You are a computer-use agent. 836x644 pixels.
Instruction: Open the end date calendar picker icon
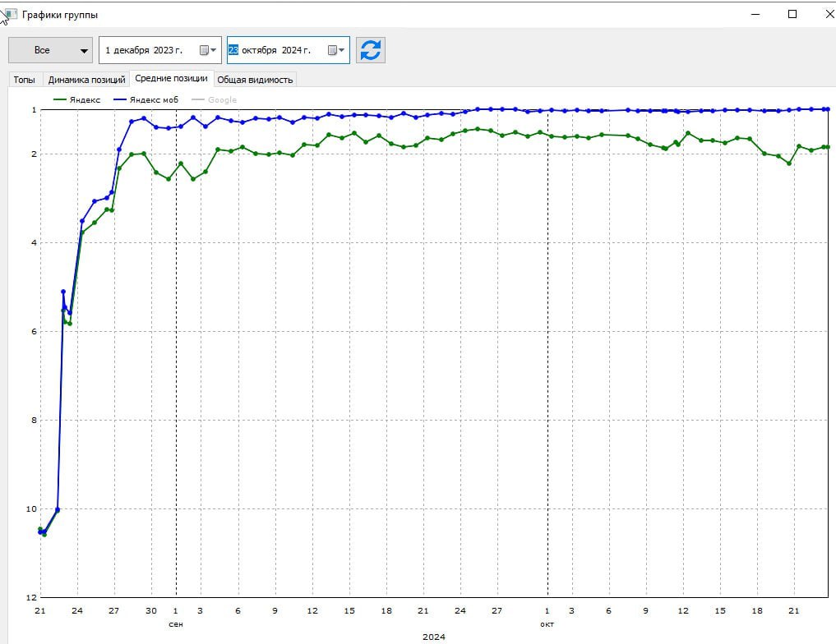coord(335,50)
